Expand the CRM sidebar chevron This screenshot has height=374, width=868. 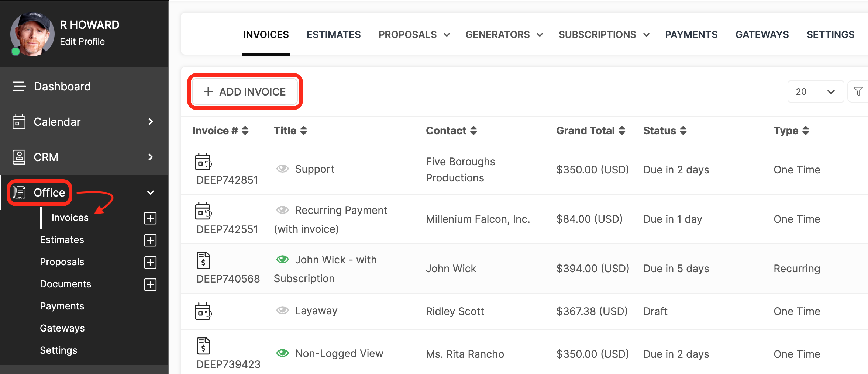coord(151,157)
